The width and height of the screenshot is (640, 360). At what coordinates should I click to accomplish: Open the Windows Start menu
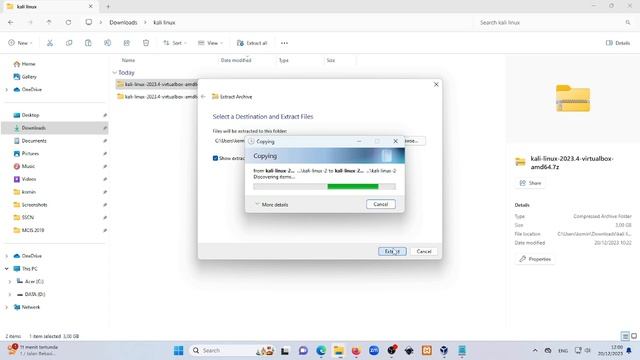coord(178,351)
